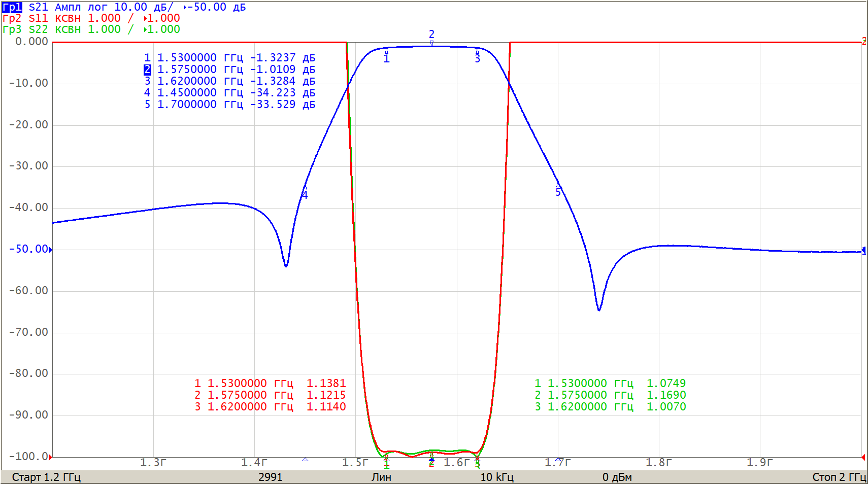Click blue reference level arrow at -50.00
The width and height of the screenshot is (868, 484).
(x=50, y=249)
